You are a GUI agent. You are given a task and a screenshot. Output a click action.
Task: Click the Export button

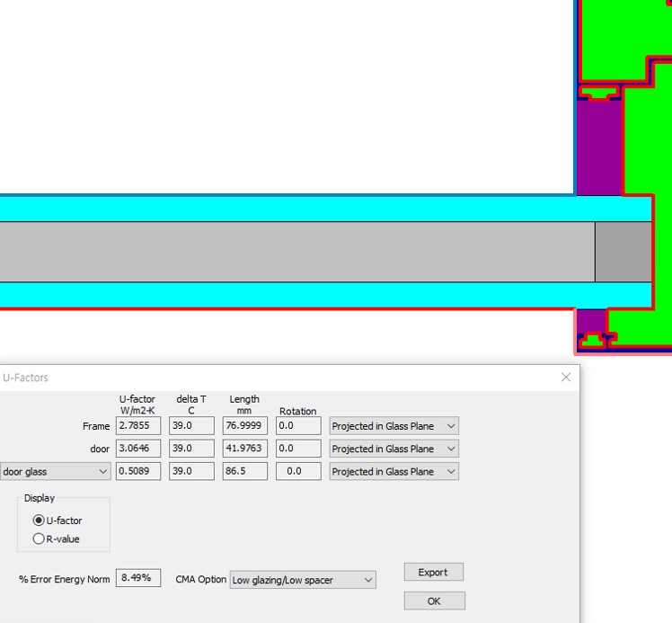pyautogui.click(x=433, y=572)
